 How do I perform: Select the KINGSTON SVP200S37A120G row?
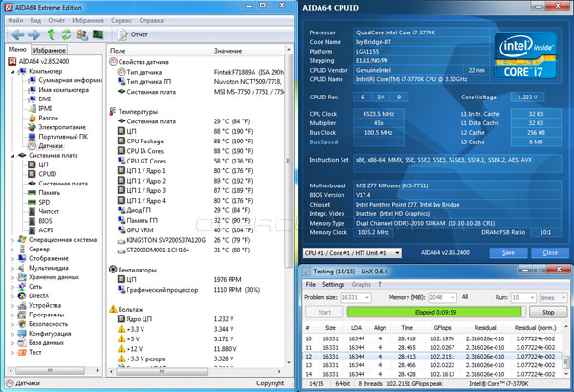pos(196,240)
